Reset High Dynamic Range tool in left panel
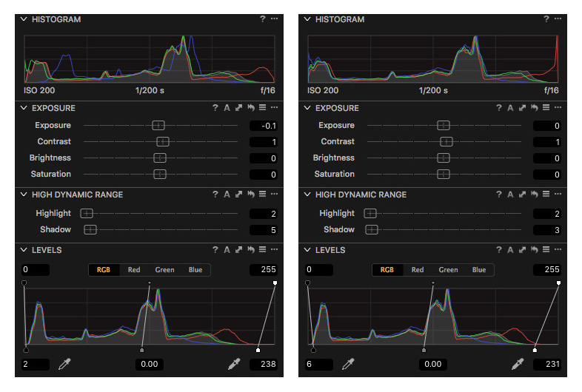Viewport: 582px width, 392px height. (251, 194)
